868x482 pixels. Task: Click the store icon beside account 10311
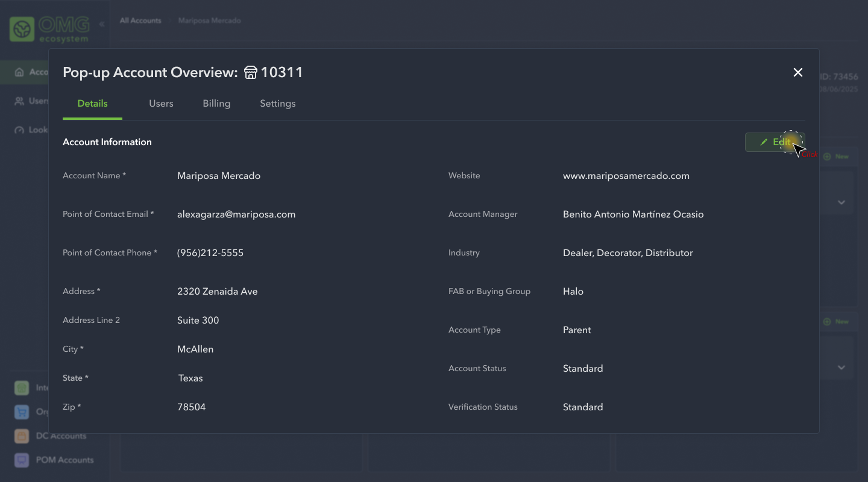tap(251, 73)
